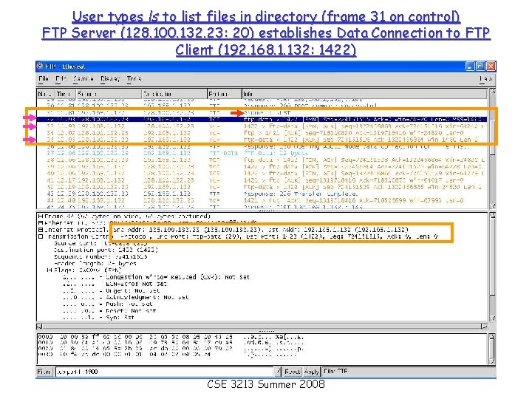
Task: Select the Reset: Not set line
Action: [109, 311]
